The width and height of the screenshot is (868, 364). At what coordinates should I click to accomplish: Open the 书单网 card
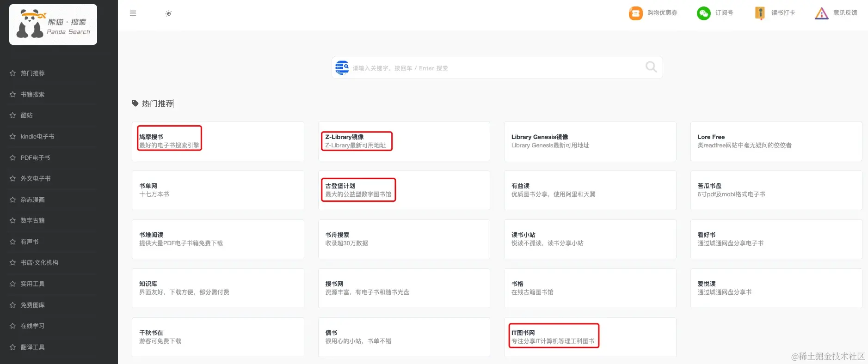coord(218,190)
